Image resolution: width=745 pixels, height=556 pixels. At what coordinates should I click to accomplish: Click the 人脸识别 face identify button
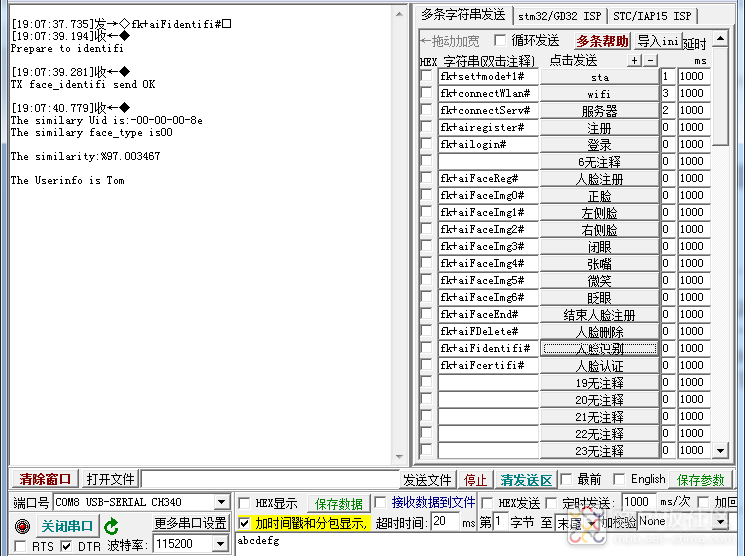coord(599,349)
